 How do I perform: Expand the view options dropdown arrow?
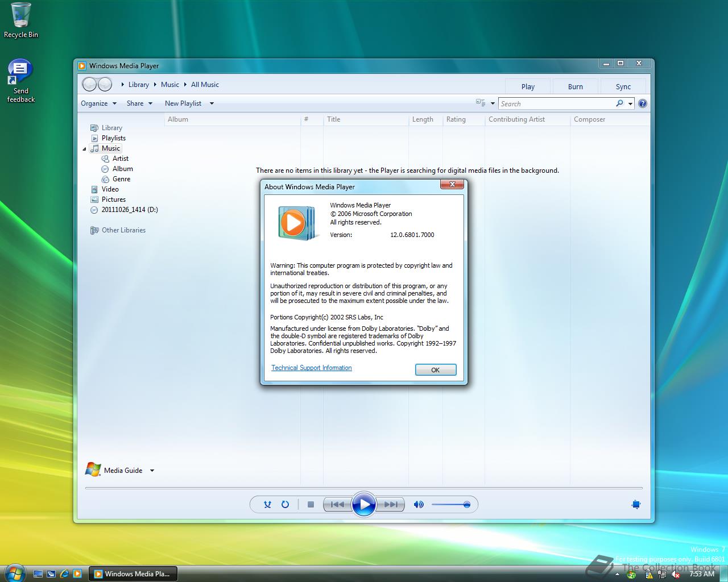[493, 103]
